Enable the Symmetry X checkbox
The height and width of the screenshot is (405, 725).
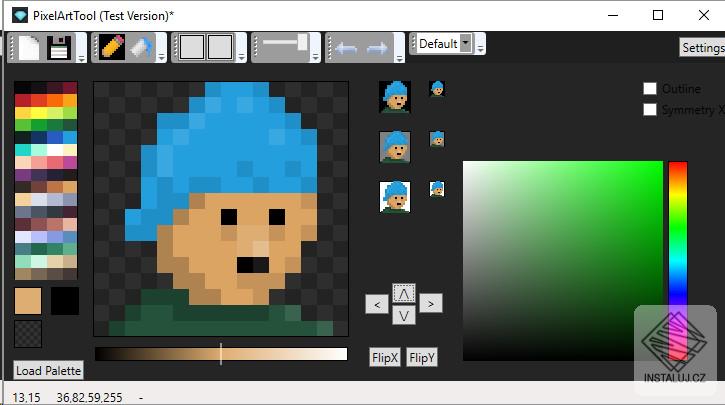click(x=650, y=110)
